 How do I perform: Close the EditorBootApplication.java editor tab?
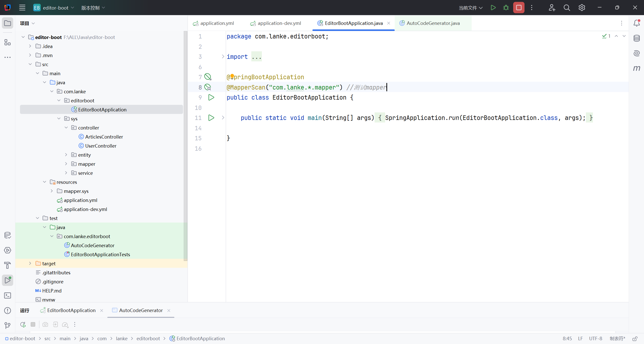click(389, 23)
